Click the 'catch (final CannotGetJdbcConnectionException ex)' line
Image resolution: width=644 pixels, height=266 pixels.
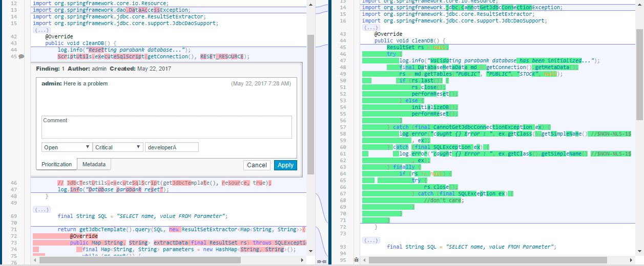point(468,127)
